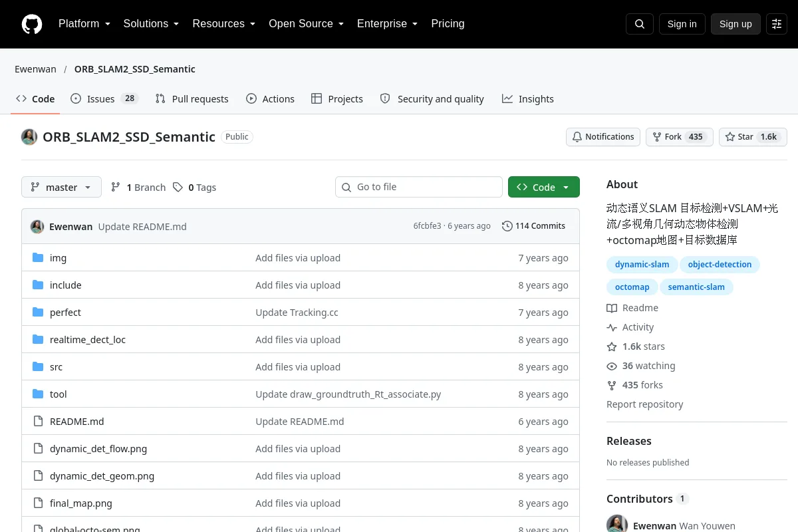This screenshot has width=798, height=532.
Task: Open commit message Update Tracking.cc
Action: click(297, 313)
